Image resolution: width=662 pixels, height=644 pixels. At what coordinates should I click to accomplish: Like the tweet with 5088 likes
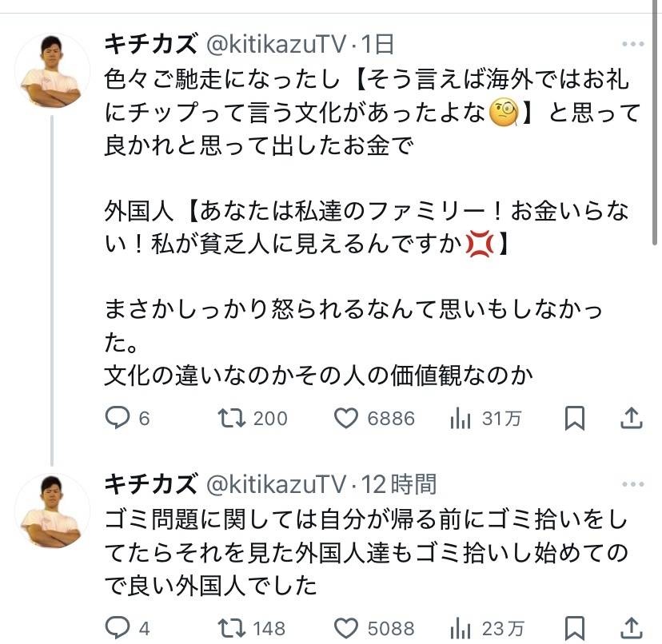[x=345, y=627]
